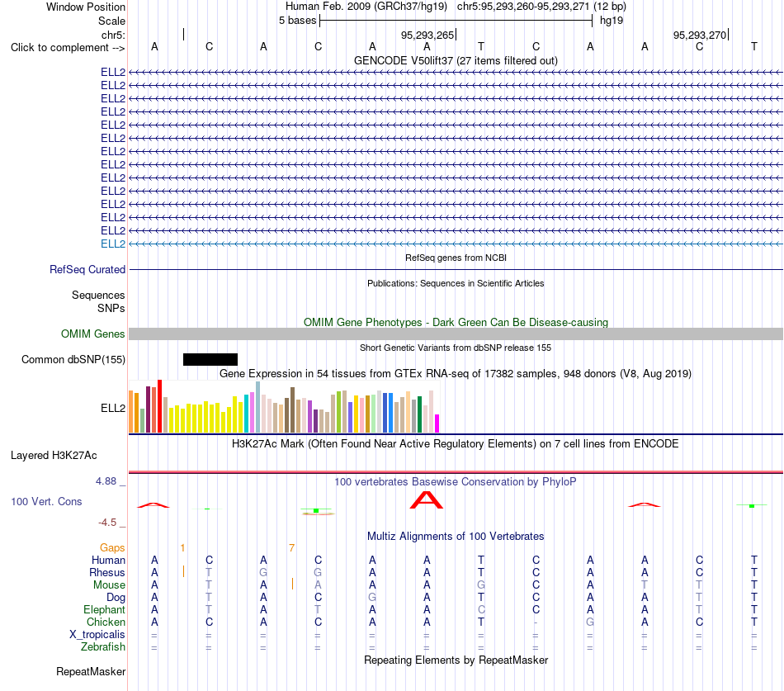Open 'Repeating Elements by RepeatMasker' title
The height and width of the screenshot is (691, 784).
point(456,660)
